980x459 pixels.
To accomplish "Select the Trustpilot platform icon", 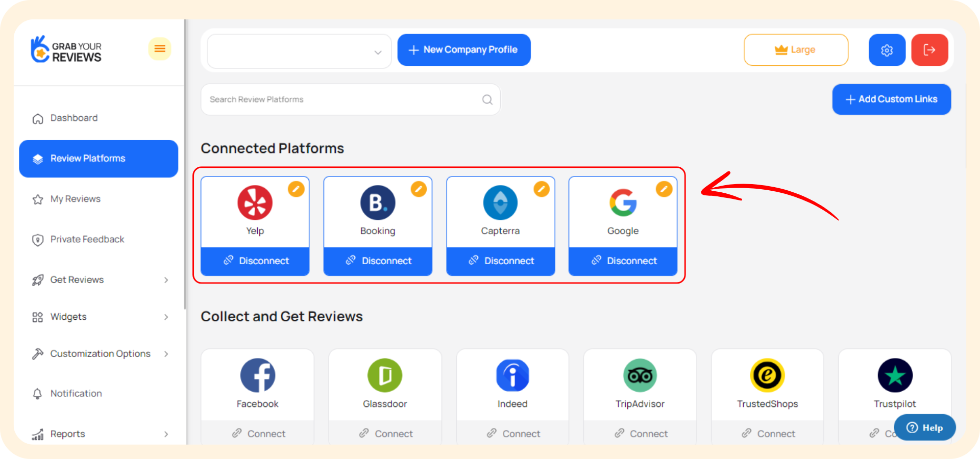I will pos(895,375).
